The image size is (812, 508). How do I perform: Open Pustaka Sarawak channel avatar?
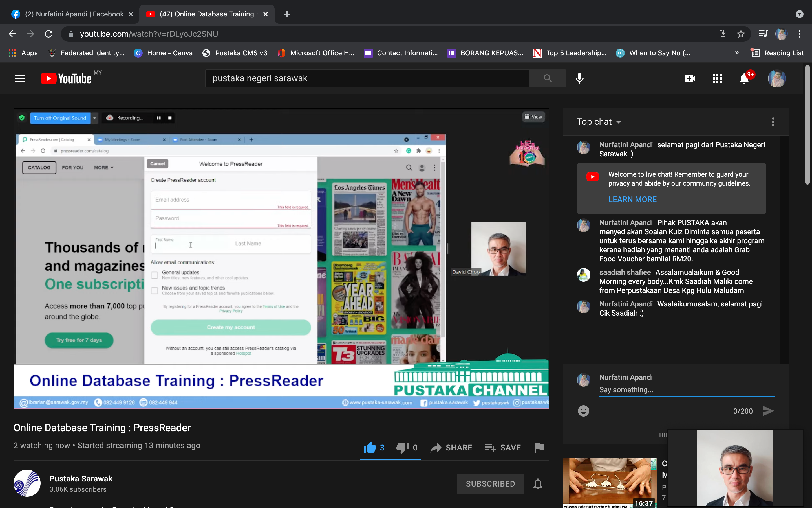click(x=27, y=483)
